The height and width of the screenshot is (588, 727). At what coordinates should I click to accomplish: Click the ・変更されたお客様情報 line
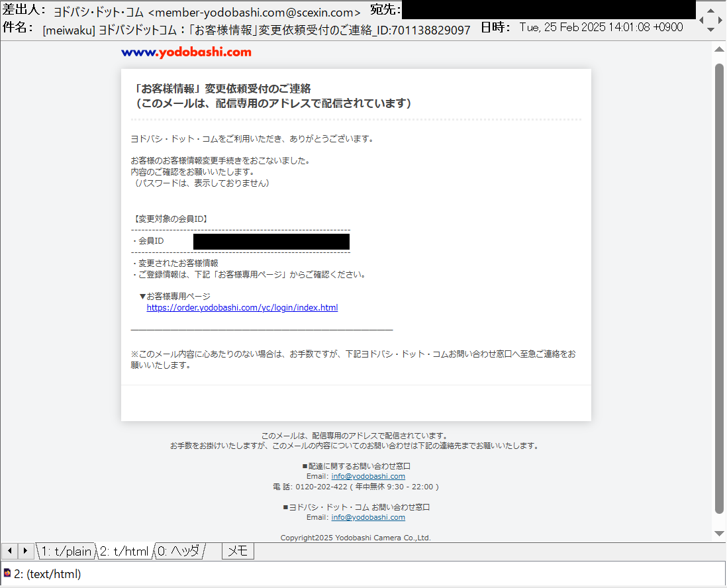(x=174, y=264)
